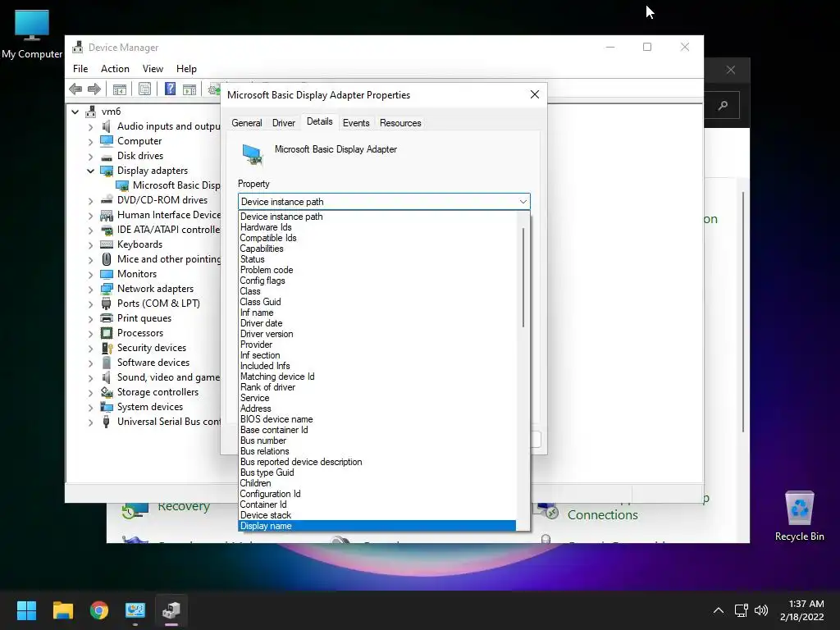The image size is (840, 630).
Task: Close the Property dropdown via its arrow
Action: pos(523,202)
